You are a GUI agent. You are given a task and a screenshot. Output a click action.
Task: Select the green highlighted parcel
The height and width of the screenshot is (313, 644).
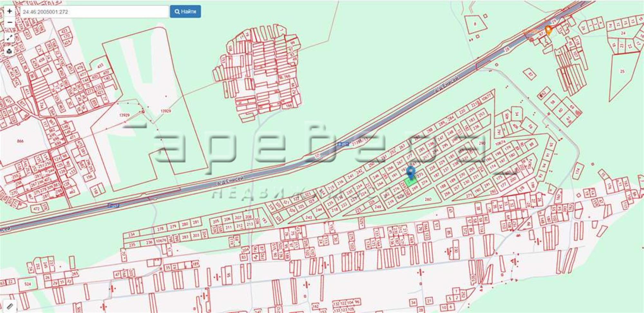click(410, 181)
